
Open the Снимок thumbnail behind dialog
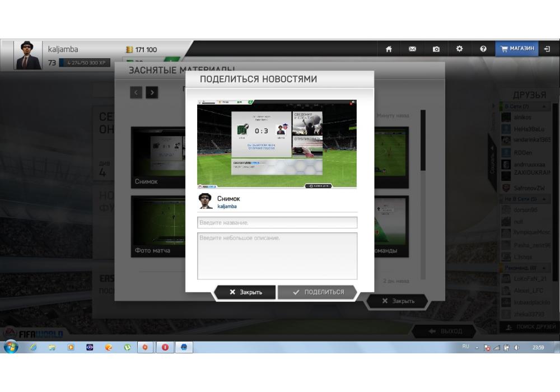click(158, 157)
